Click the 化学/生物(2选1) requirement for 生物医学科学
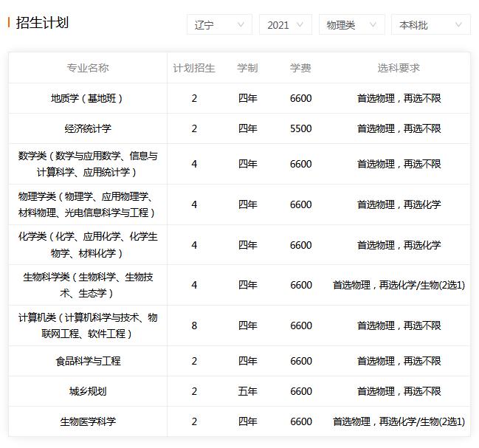 coord(399,421)
